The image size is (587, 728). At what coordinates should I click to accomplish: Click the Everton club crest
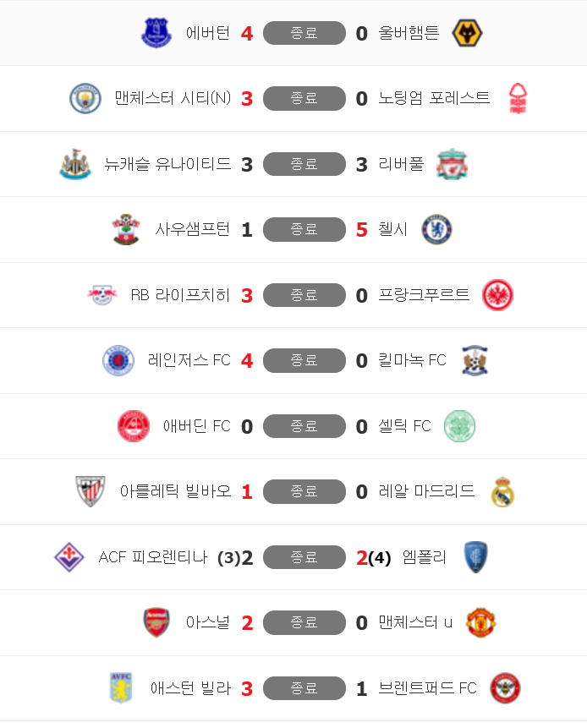156,33
